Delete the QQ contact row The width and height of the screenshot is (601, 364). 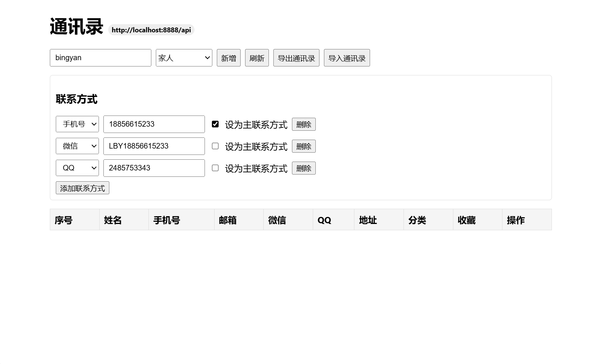(304, 168)
